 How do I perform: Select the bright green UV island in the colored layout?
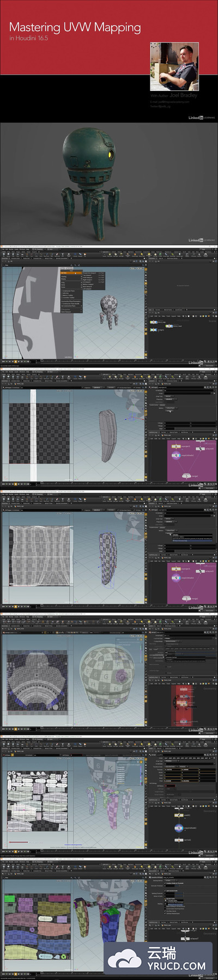click(x=10, y=898)
